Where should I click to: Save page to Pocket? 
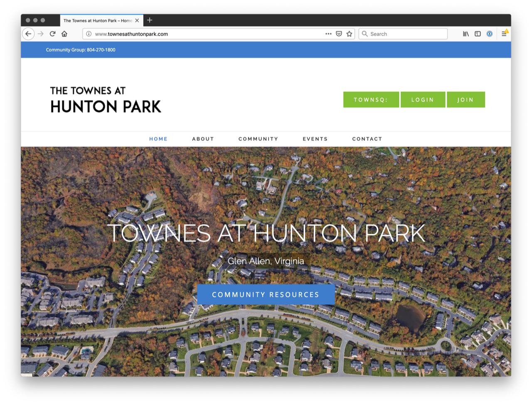(x=339, y=34)
